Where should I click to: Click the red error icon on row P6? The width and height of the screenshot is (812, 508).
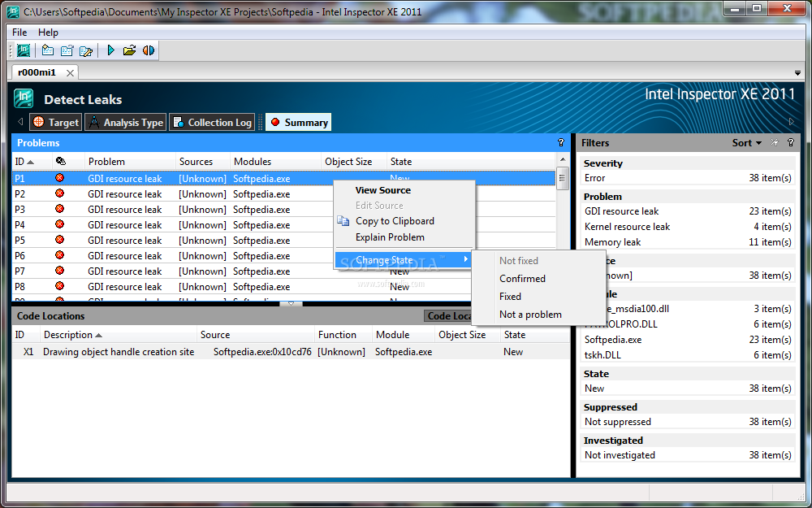pos(59,255)
